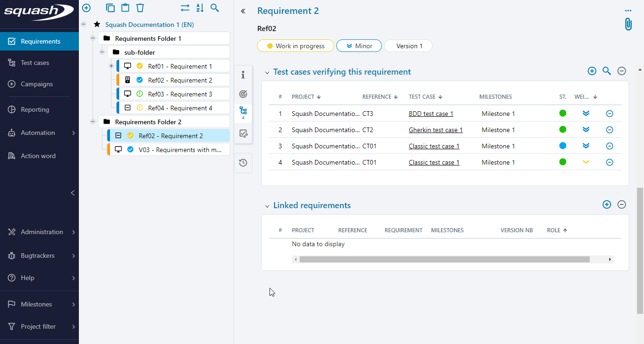
Task: Select Ref03 - Requirement 3 in tree
Action: pos(180,94)
